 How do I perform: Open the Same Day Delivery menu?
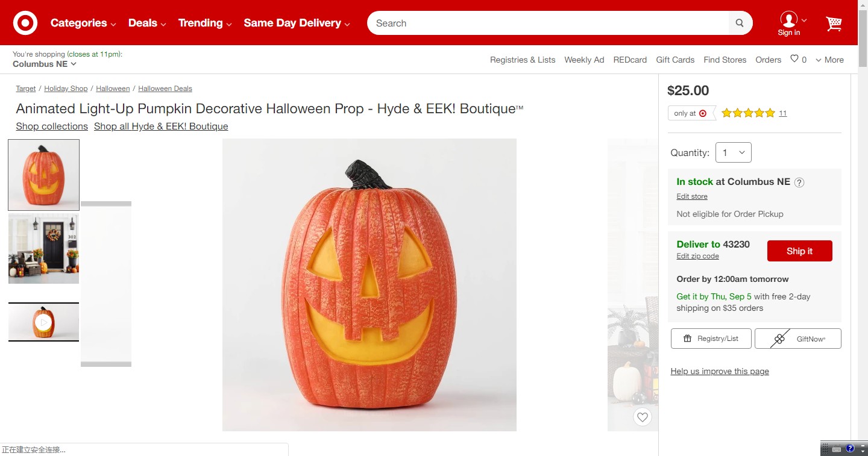[297, 23]
